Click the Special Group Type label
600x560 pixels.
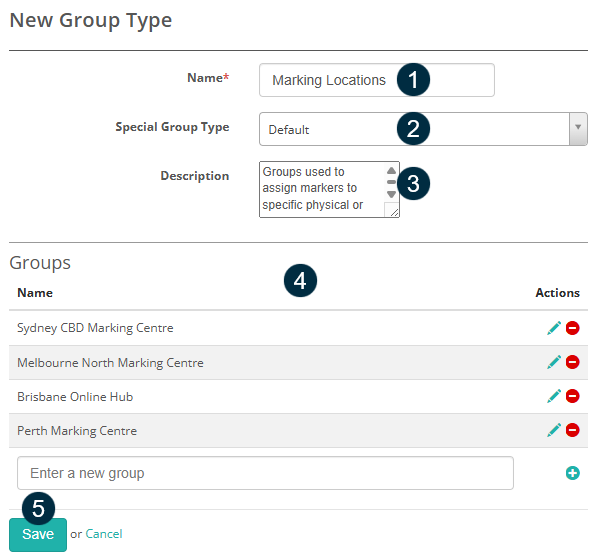tap(172, 127)
